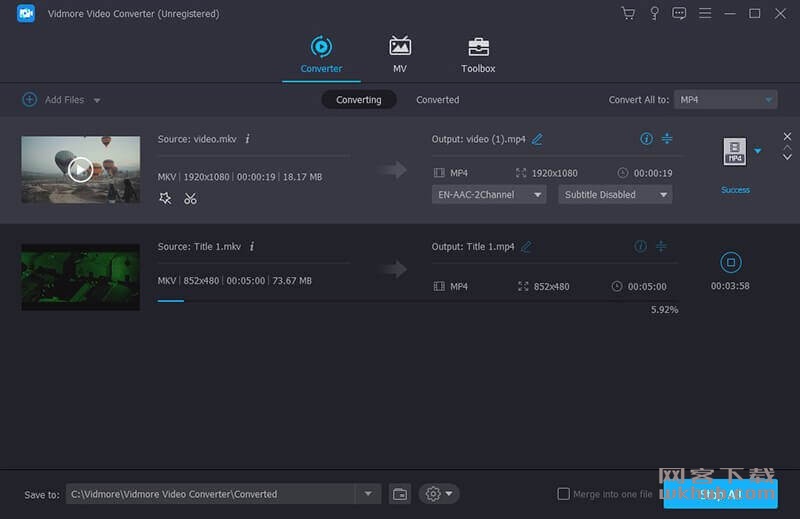Screen dimensions: 800x519
Task: Rename output video (1).mp4 with pencil icon
Action: click(x=537, y=139)
